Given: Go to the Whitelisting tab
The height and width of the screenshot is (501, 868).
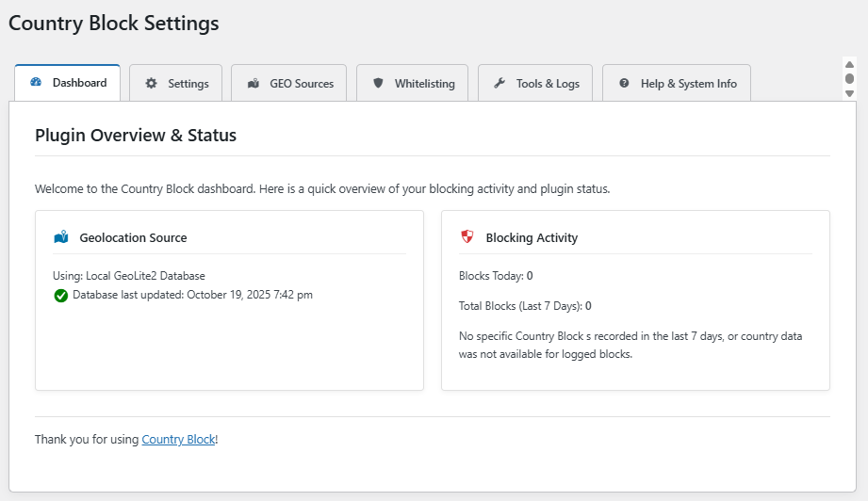Looking at the screenshot, I should 413,84.
